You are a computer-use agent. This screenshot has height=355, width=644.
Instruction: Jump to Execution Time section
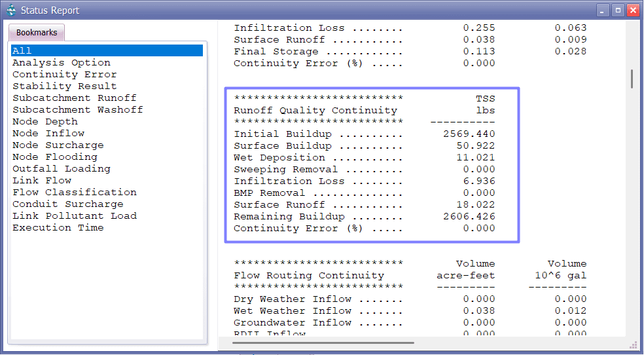[58, 228]
